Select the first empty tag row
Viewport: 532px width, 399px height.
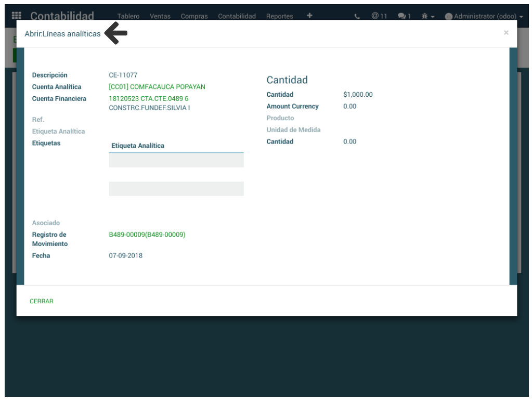pos(176,160)
